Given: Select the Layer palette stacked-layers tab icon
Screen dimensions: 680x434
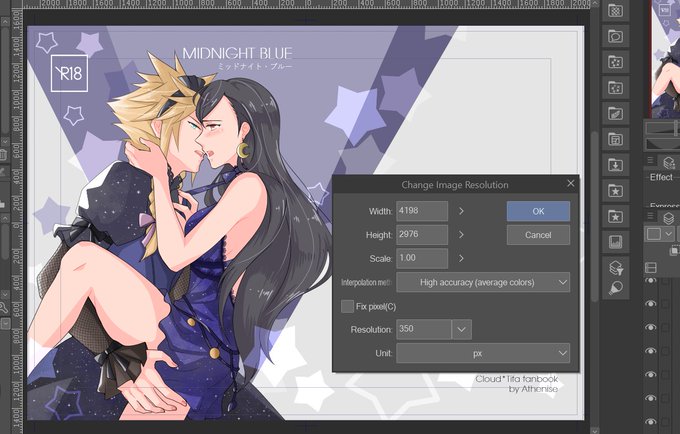Looking at the screenshot, I should [x=669, y=218].
